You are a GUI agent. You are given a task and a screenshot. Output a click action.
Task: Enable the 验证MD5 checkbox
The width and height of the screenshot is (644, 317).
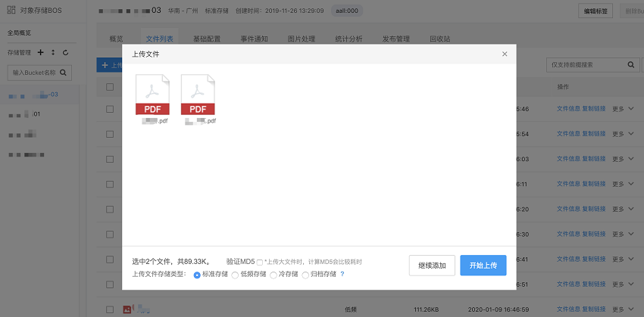point(260,263)
